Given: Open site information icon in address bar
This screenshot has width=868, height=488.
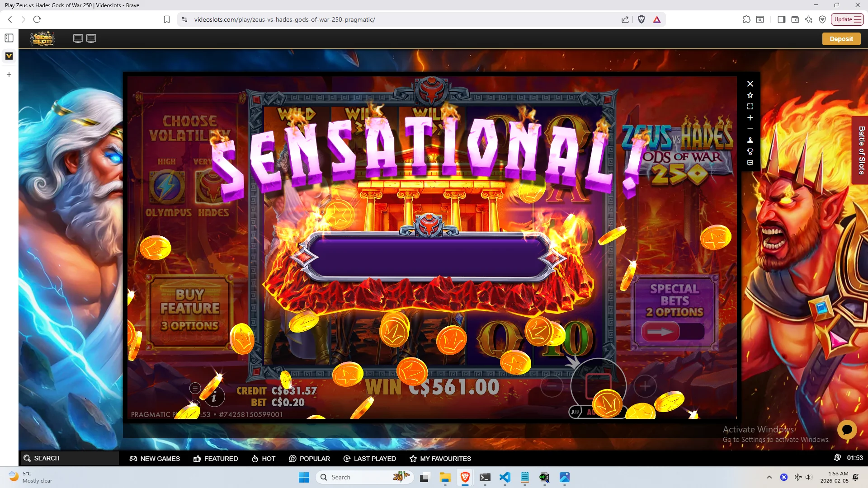Looking at the screenshot, I should (184, 19).
